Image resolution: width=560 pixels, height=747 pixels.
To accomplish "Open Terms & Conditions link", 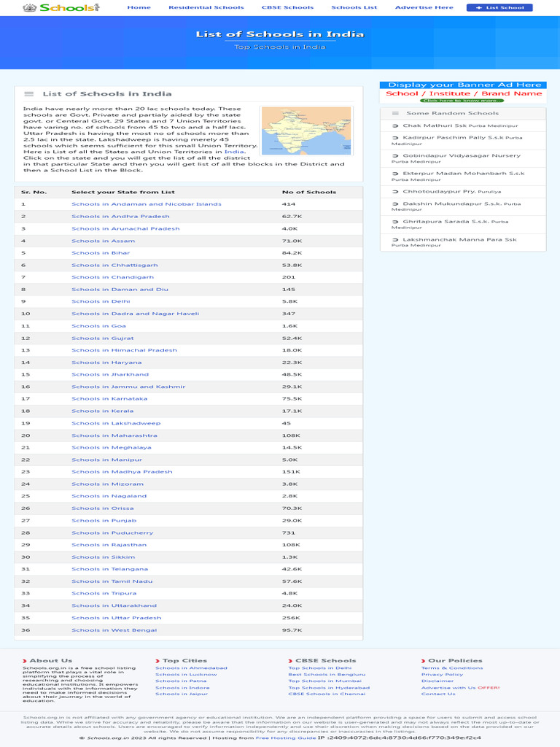I will tap(452, 668).
